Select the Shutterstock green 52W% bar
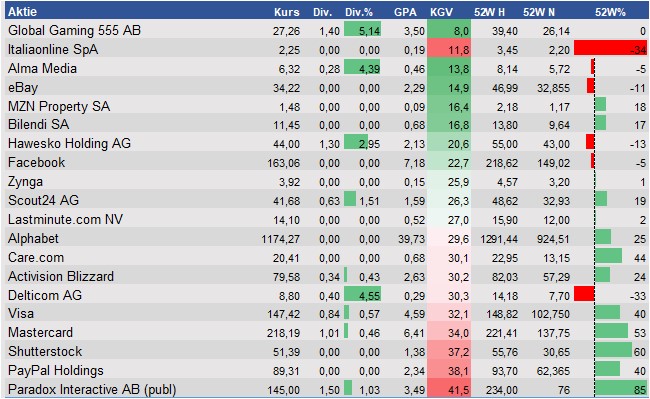 pos(613,350)
